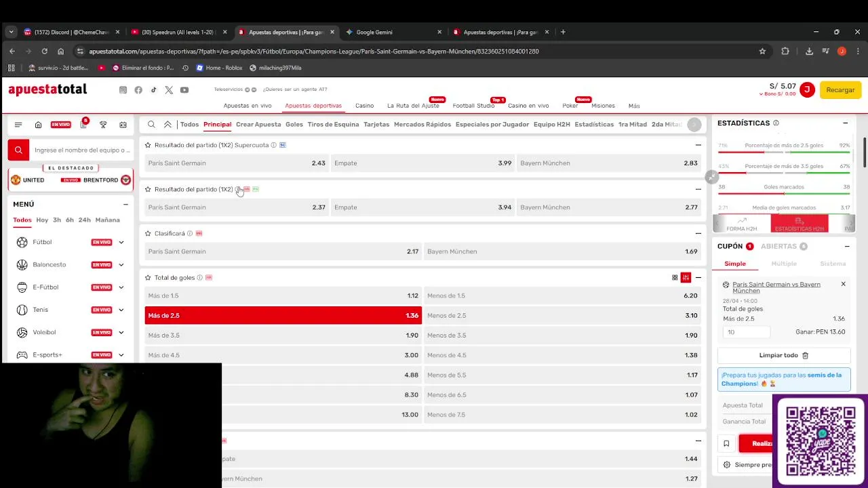Favorite the Clasificará market with its star
The image size is (868, 488).
click(148, 233)
